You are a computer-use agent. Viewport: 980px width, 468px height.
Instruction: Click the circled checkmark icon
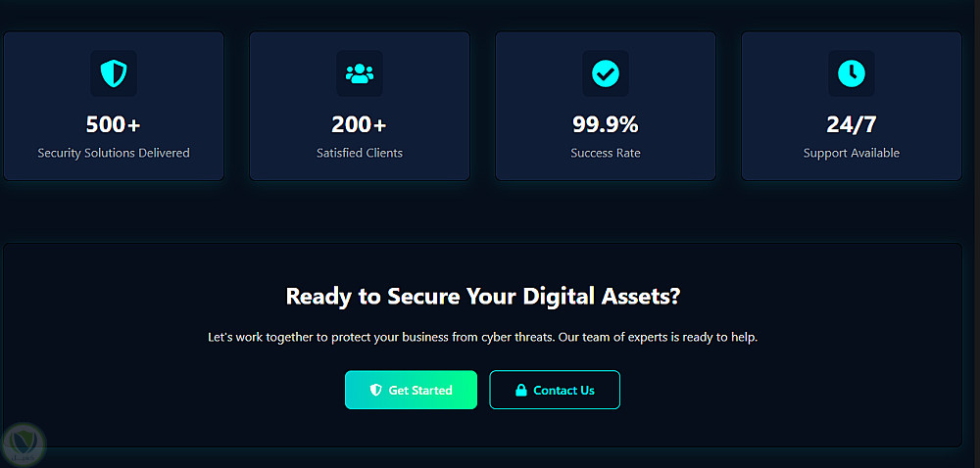[x=606, y=73]
